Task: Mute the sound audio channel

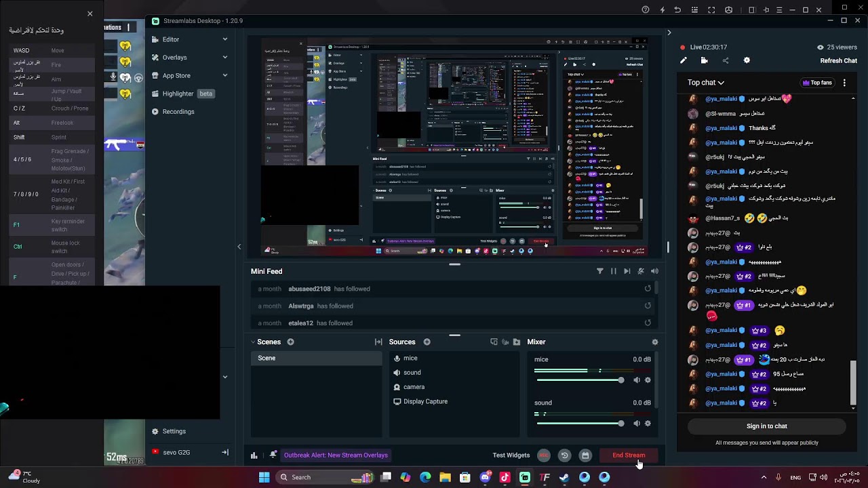Action: tap(636, 424)
